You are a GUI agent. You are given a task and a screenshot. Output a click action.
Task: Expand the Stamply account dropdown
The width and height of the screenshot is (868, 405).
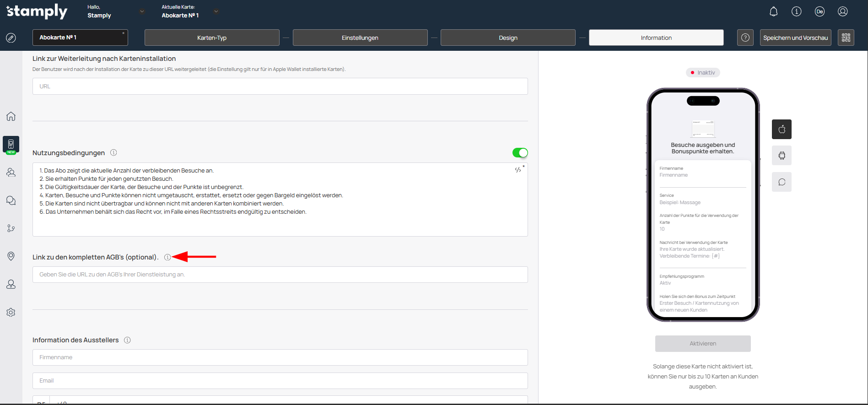click(x=142, y=11)
